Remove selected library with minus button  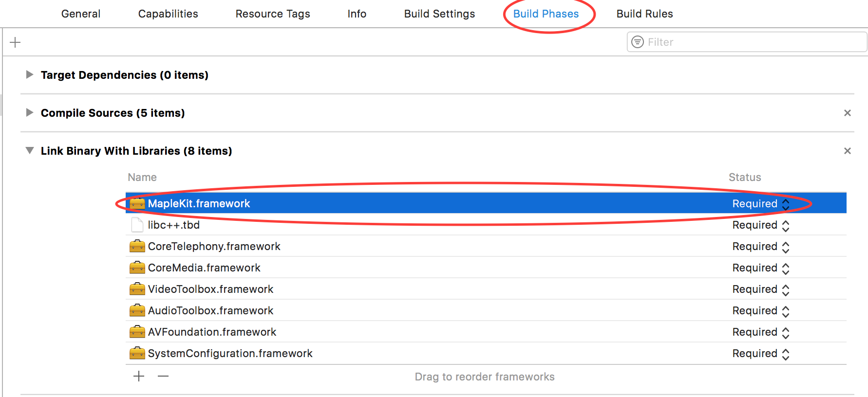click(x=163, y=376)
